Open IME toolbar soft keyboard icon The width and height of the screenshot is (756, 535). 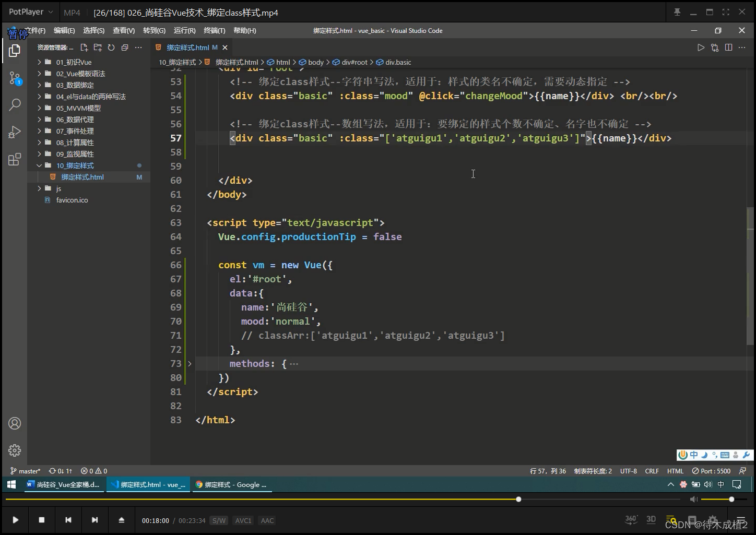click(725, 455)
